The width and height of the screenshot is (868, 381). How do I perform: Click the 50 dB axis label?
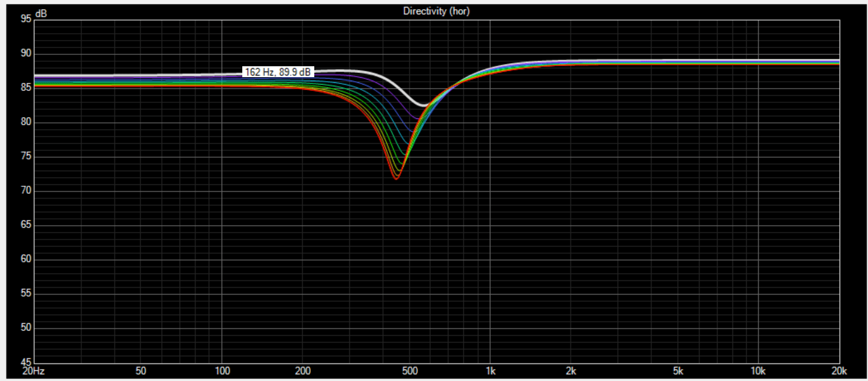pos(26,328)
